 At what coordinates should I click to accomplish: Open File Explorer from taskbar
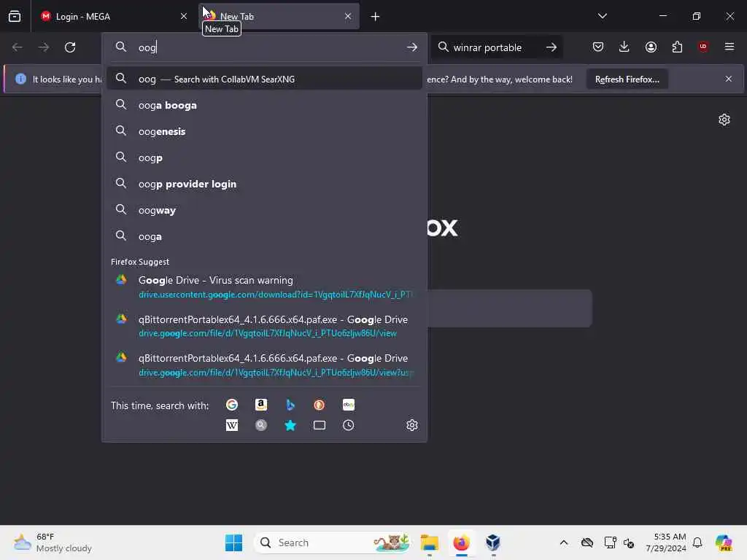429,542
